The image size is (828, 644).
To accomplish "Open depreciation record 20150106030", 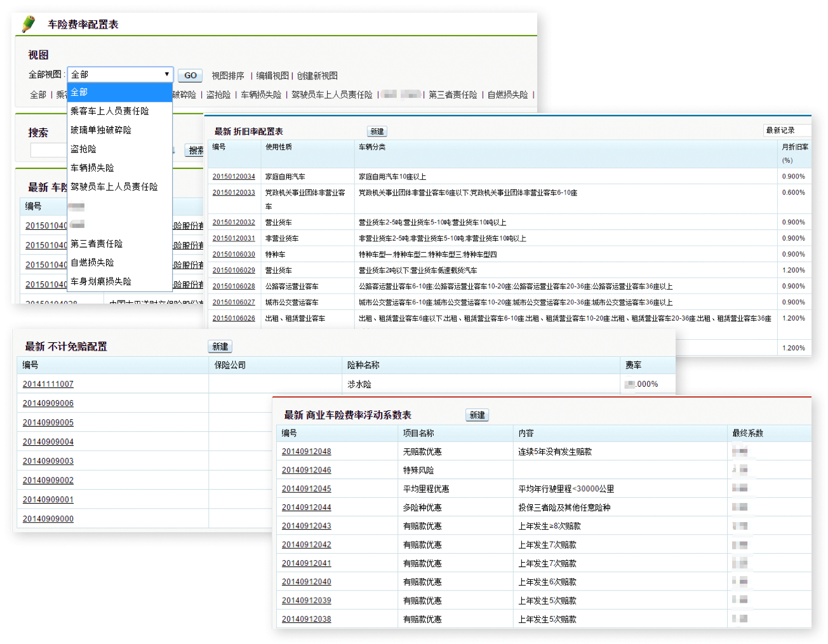I will tap(234, 254).
